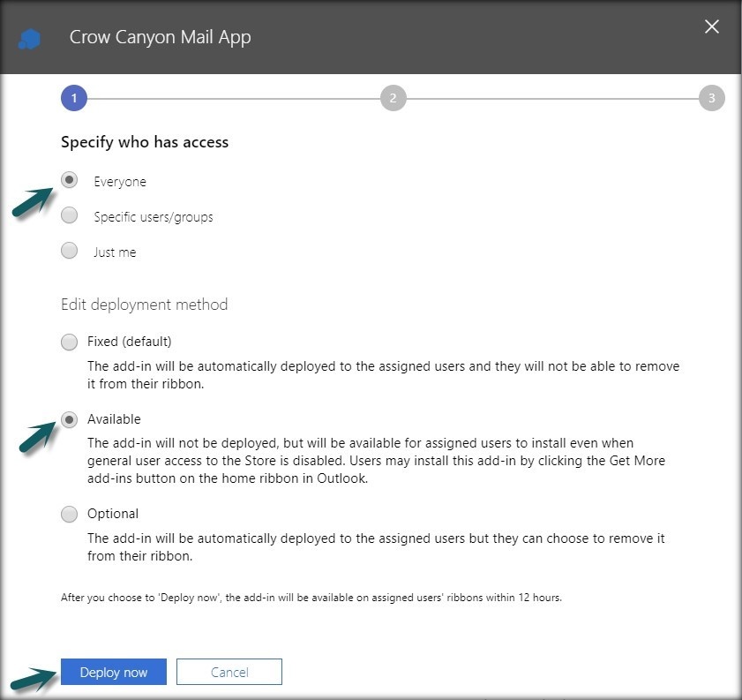Viewport: 742px width, 700px height.
Task: Jump to step 3 circle
Action: coord(711,98)
